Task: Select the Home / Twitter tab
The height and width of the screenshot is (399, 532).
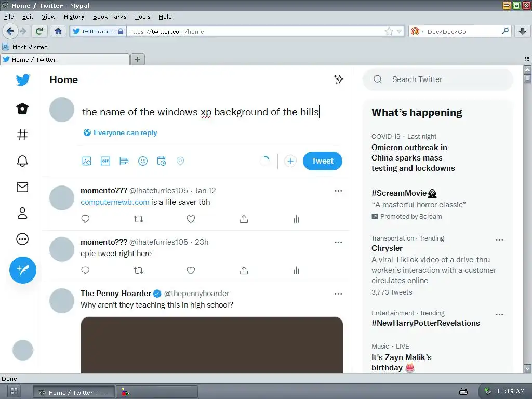Action: 65,60
